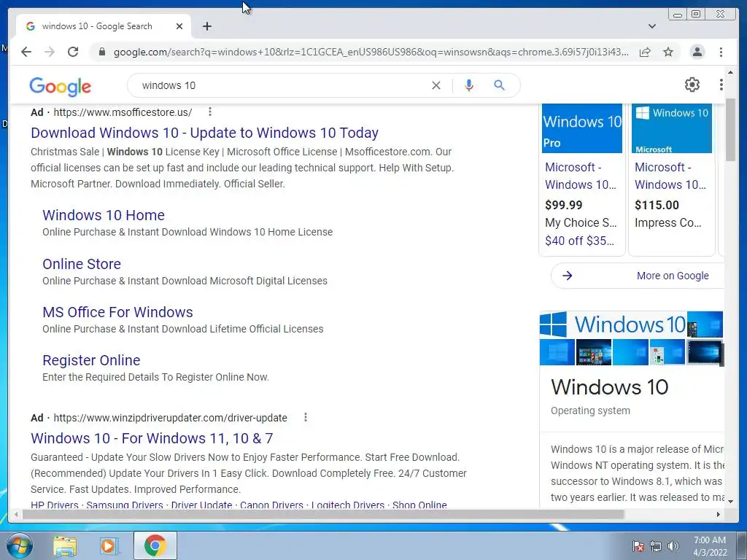747x560 pixels.
Task: Bookmark this page with the star
Action: tap(668, 52)
